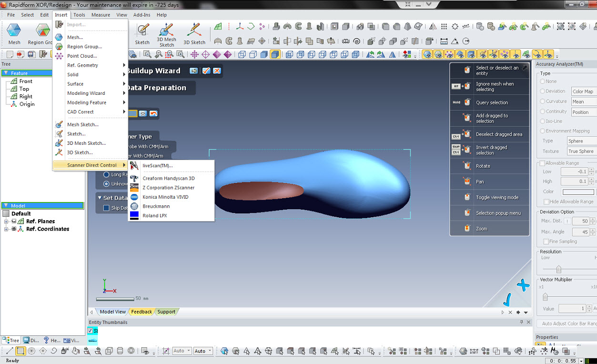
Task: Click the spiral curve tool icon
Action: point(356,41)
